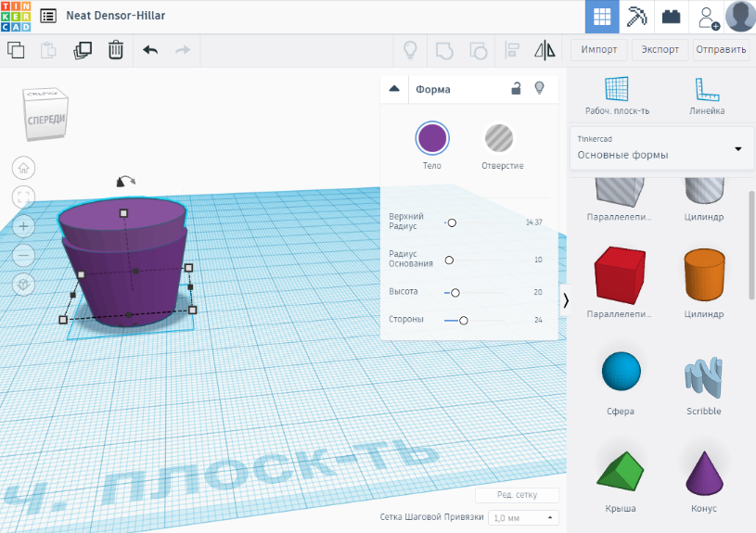Open the Blocks brick view tab
Viewport: 756px width, 533px height.
[669, 17]
